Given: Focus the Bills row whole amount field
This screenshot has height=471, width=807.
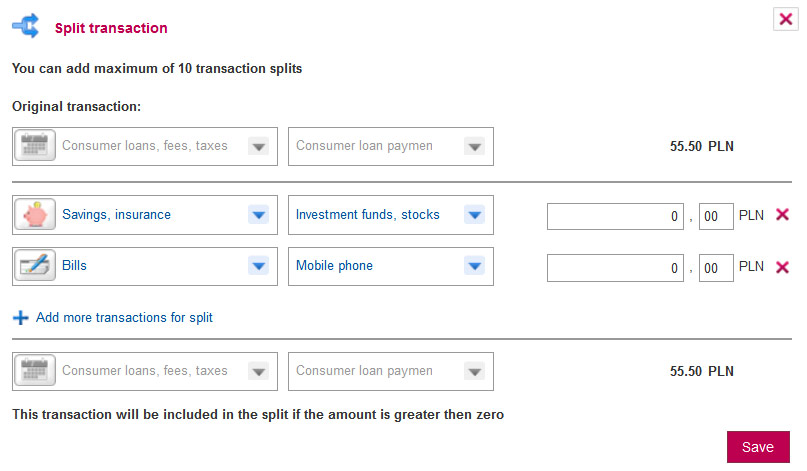Looking at the screenshot, I should tap(616, 268).
